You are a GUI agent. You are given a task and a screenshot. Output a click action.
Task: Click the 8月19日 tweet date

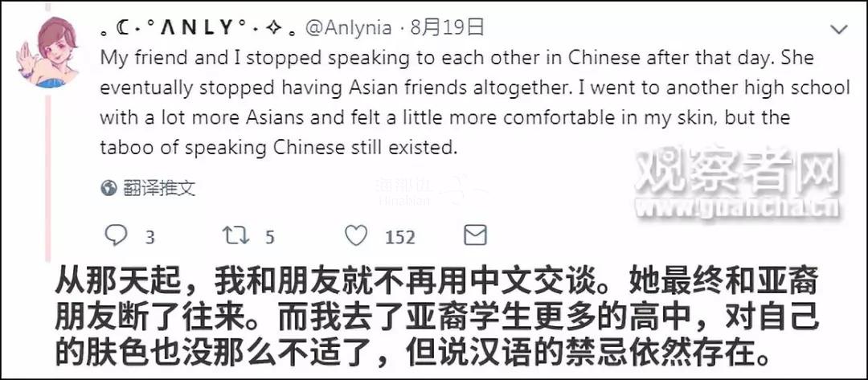click(x=447, y=29)
